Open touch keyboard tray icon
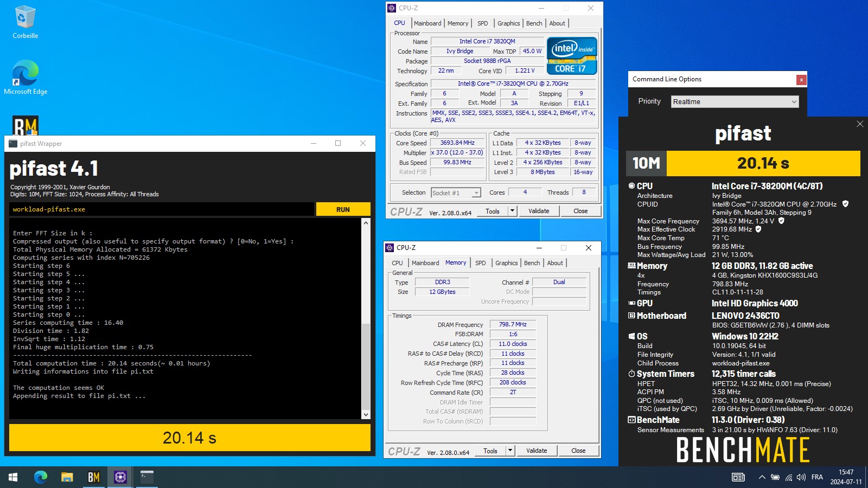The width and height of the screenshot is (868, 488). [738, 477]
